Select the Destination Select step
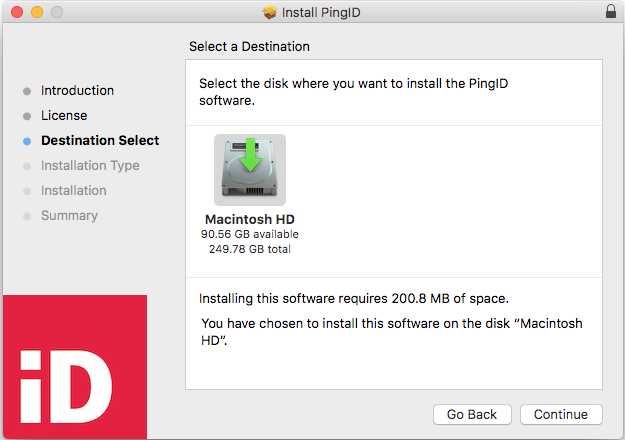625x440 pixels. 99,141
